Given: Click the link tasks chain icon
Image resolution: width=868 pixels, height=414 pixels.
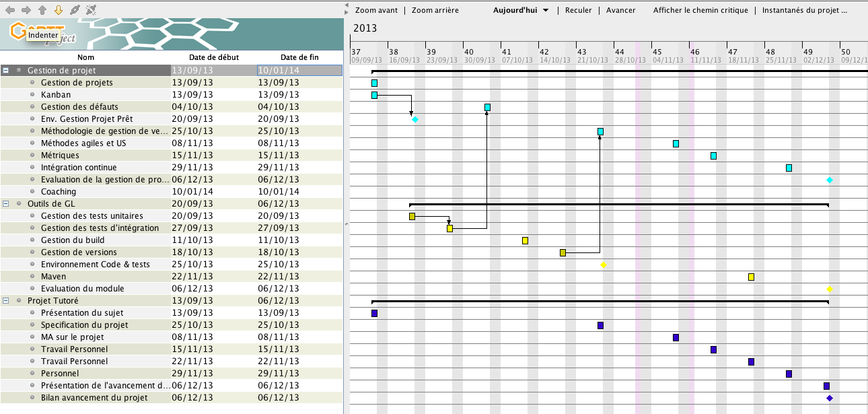Looking at the screenshot, I should coord(75,10).
